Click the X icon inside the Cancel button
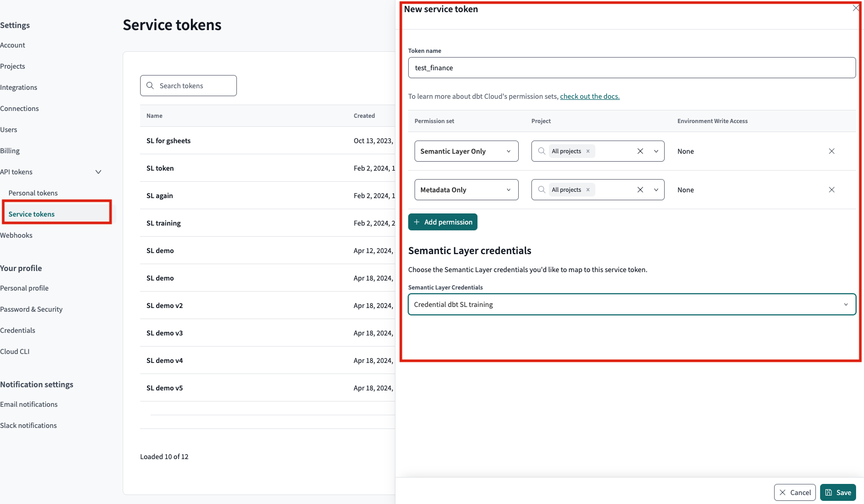Image resolution: width=864 pixels, height=504 pixels. (782, 492)
